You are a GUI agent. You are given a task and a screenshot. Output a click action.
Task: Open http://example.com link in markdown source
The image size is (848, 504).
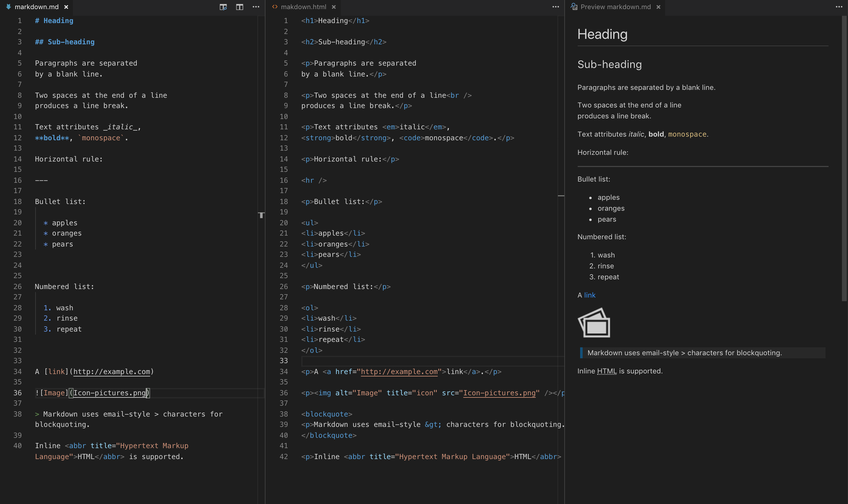pyautogui.click(x=112, y=372)
